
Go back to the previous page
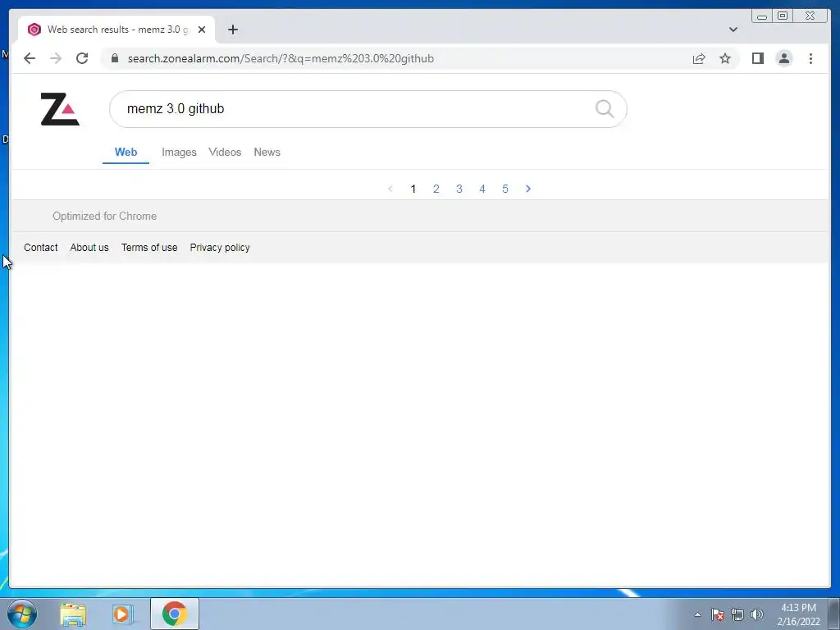click(x=30, y=58)
